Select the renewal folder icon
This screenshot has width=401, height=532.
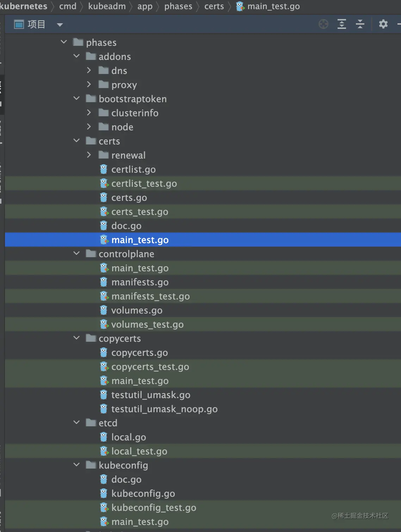coord(104,155)
